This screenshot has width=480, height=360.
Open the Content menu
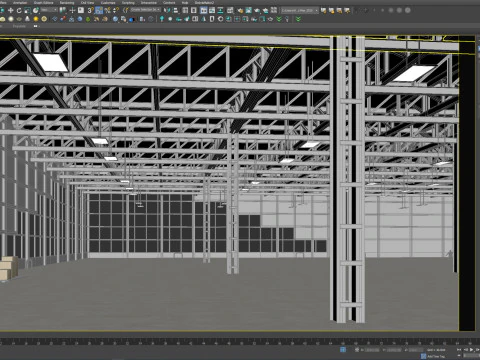click(x=169, y=2)
